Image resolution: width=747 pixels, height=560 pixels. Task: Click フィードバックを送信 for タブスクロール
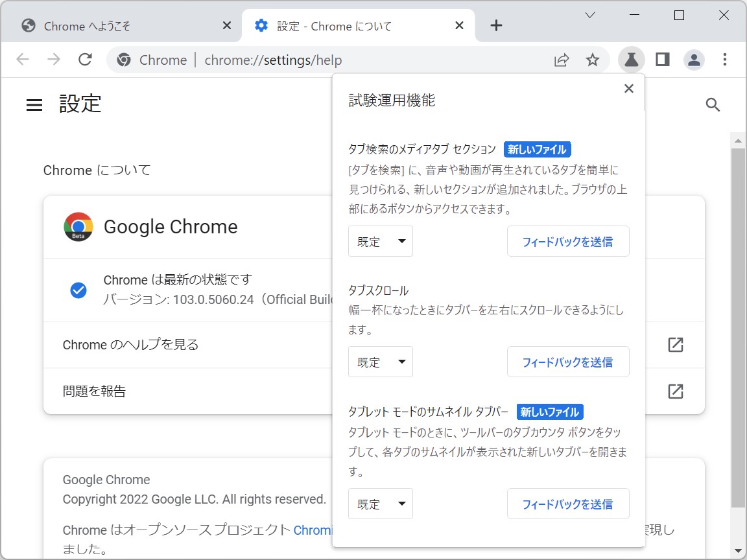point(568,362)
